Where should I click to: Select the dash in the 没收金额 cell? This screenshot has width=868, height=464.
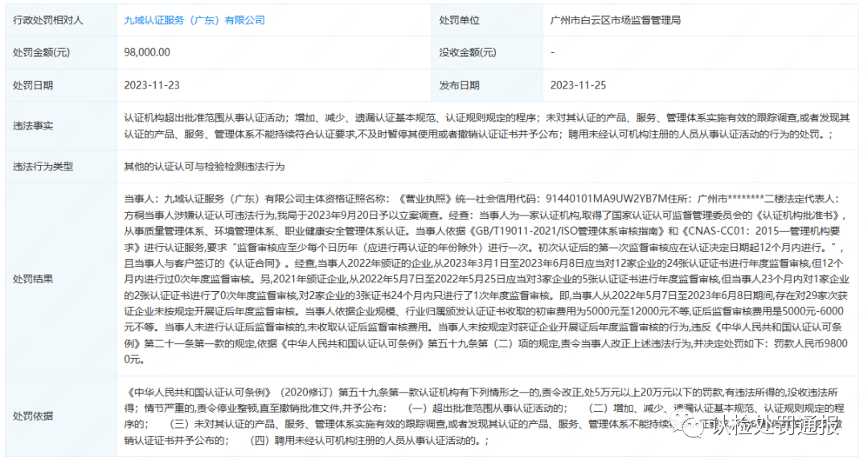[552, 51]
